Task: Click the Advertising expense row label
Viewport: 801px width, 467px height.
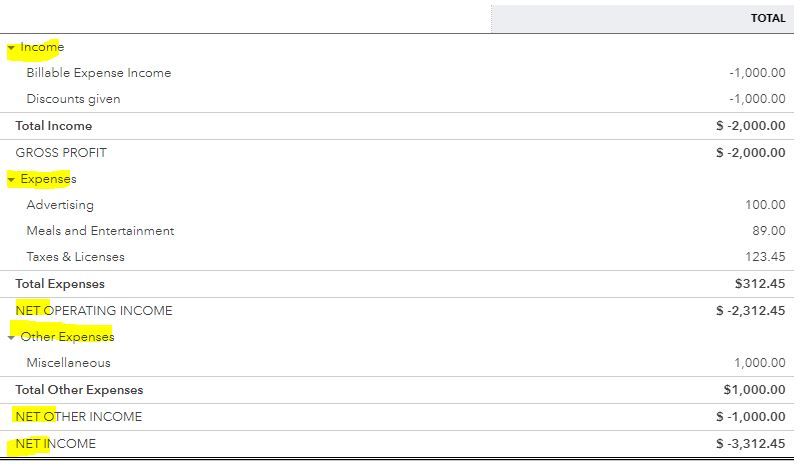Action: pos(60,205)
